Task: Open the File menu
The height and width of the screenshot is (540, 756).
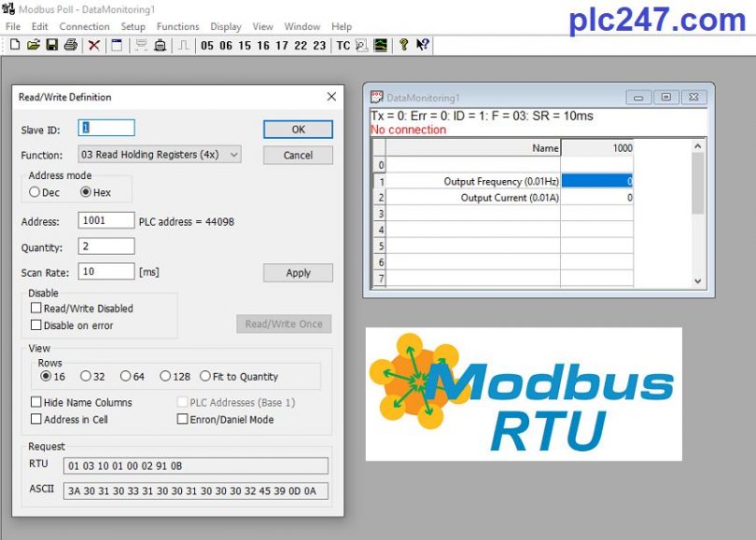Action: 13,26
